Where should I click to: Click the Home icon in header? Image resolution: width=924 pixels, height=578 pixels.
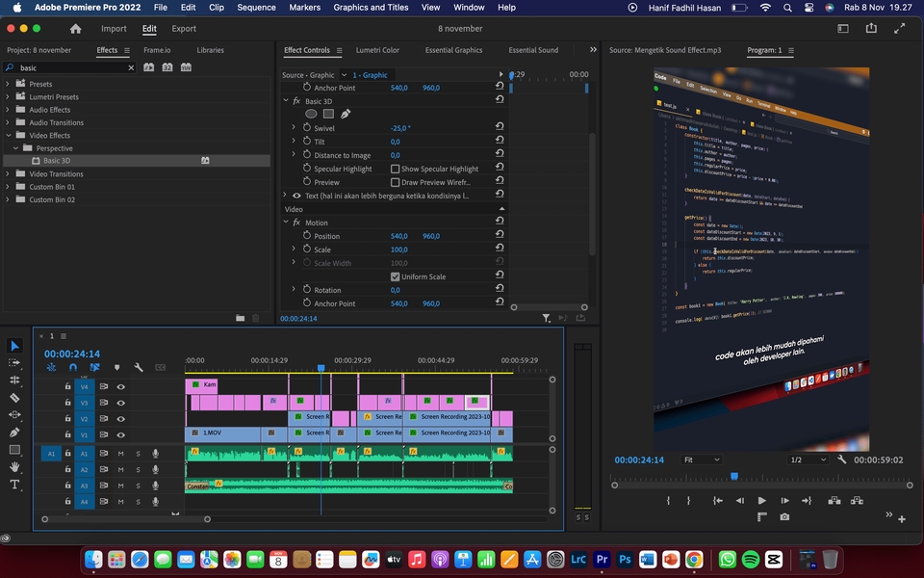pos(76,29)
